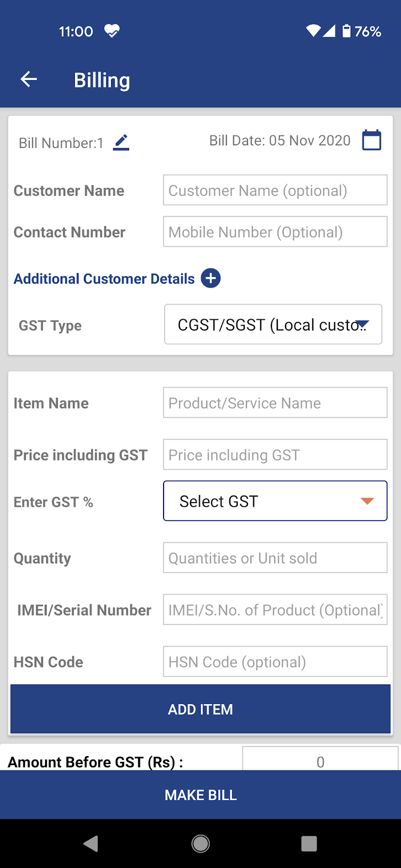Open the bill date calendar picker
The height and width of the screenshot is (868, 401).
371,141
